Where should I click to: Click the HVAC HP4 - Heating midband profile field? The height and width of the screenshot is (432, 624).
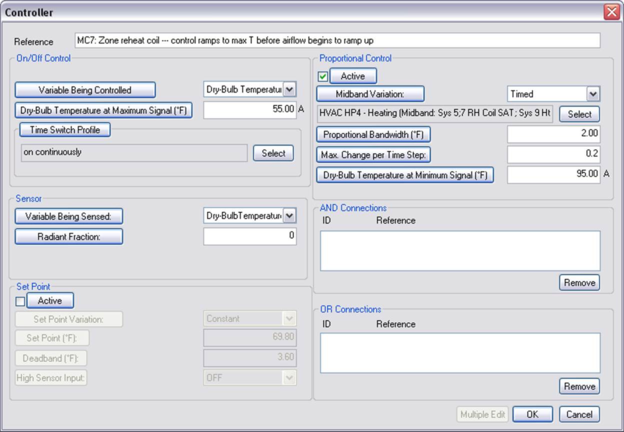[x=435, y=114]
